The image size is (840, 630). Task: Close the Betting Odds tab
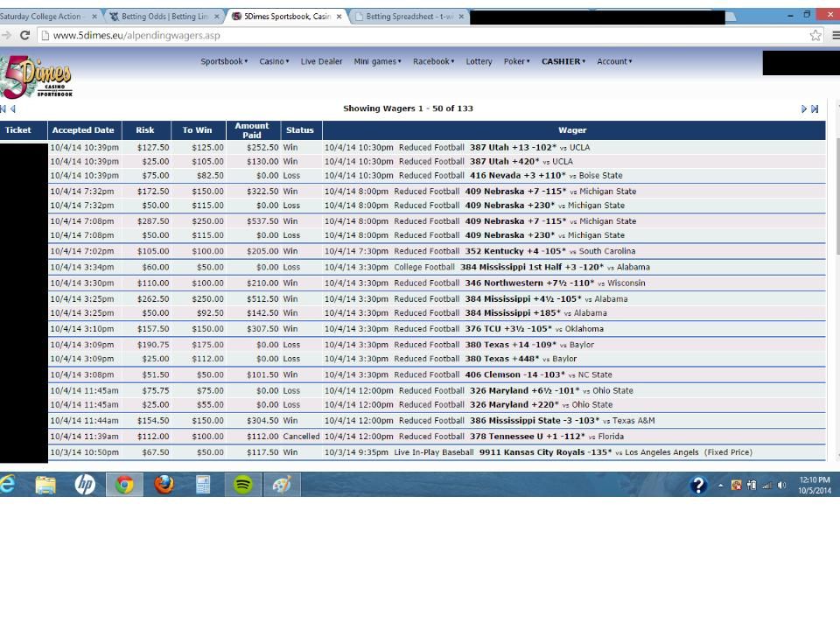click(x=216, y=17)
